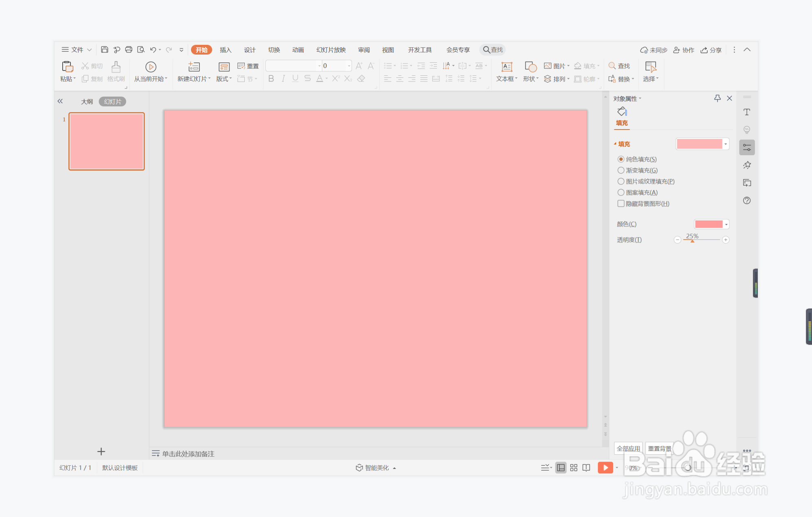Increase transparency with plus button
Viewport: 812px width, 517px height.
(x=726, y=240)
